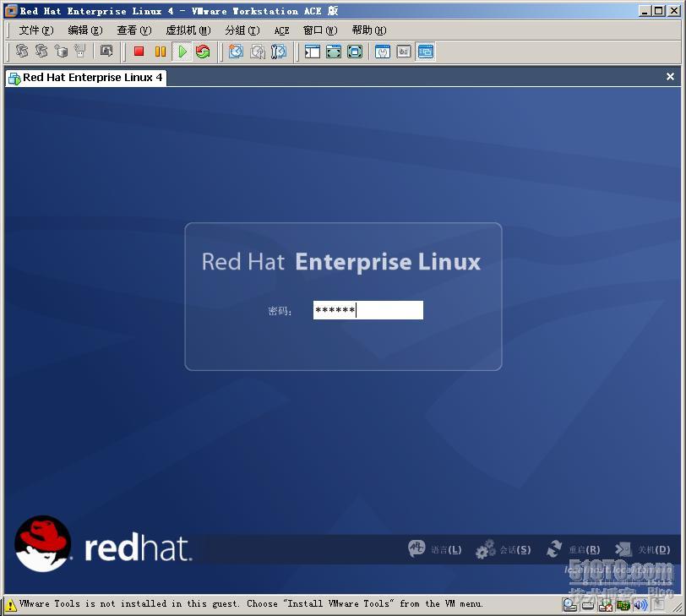Screen dimensions: 686x616
Task: Click the new ACE cube toolbar icon
Action: (61, 52)
